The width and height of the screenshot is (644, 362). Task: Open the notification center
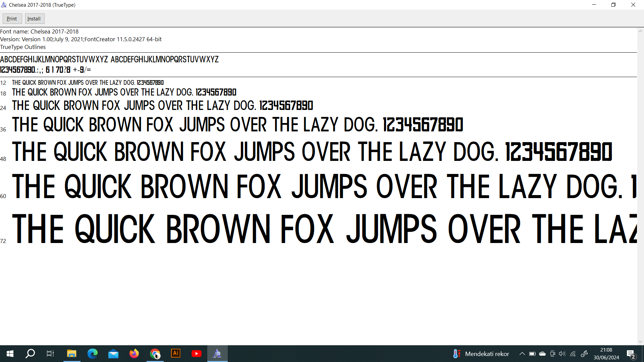click(x=631, y=354)
